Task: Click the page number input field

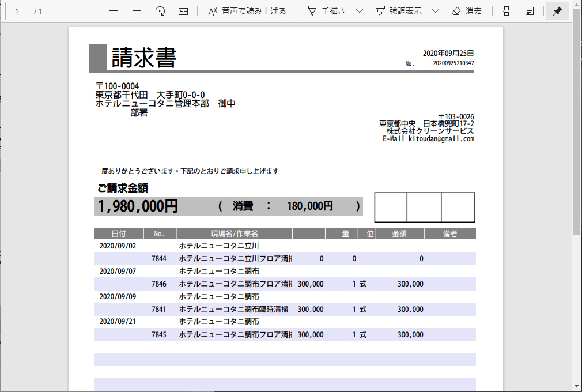Action: pyautogui.click(x=17, y=11)
